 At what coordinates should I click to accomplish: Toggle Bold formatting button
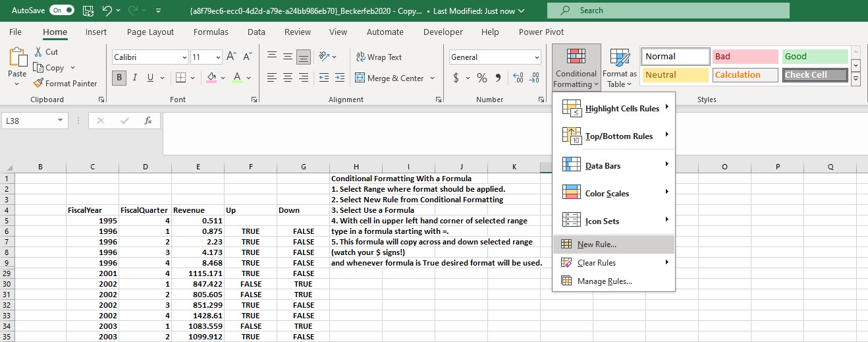(x=119, y=78)
